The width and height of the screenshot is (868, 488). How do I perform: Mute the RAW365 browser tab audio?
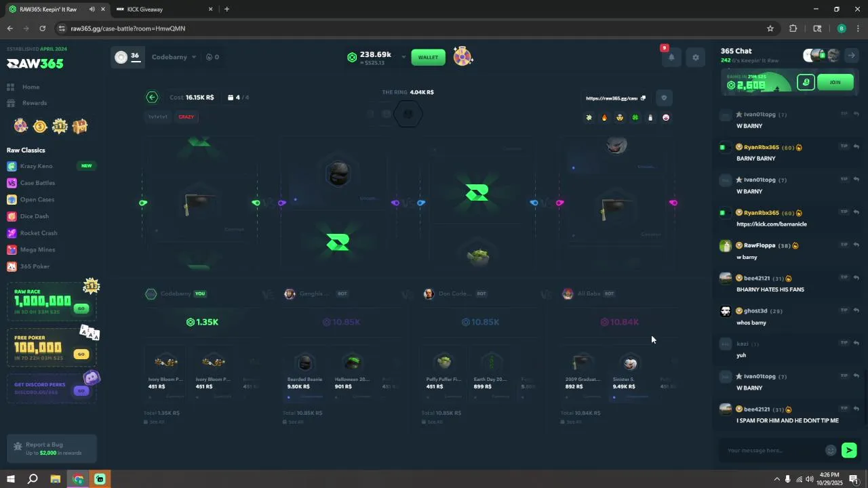pos(92,9)
